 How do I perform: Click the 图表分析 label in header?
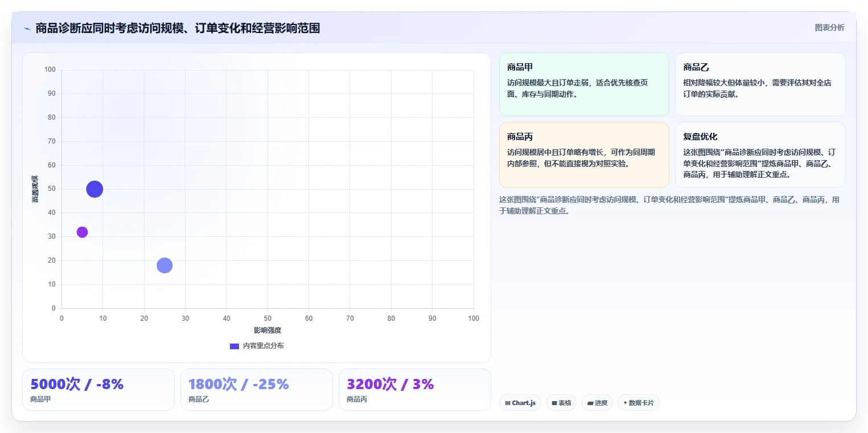click(x=829, y=27)
